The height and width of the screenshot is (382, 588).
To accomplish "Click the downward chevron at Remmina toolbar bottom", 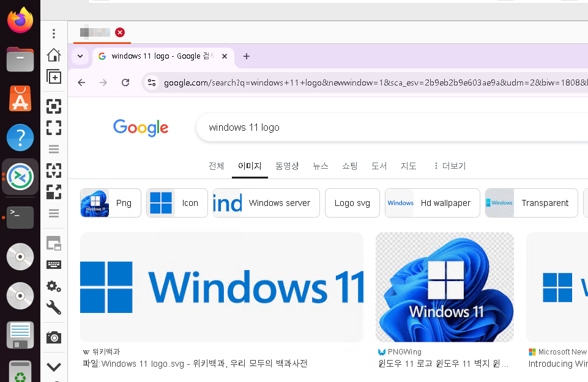I will tap(54, 367).
